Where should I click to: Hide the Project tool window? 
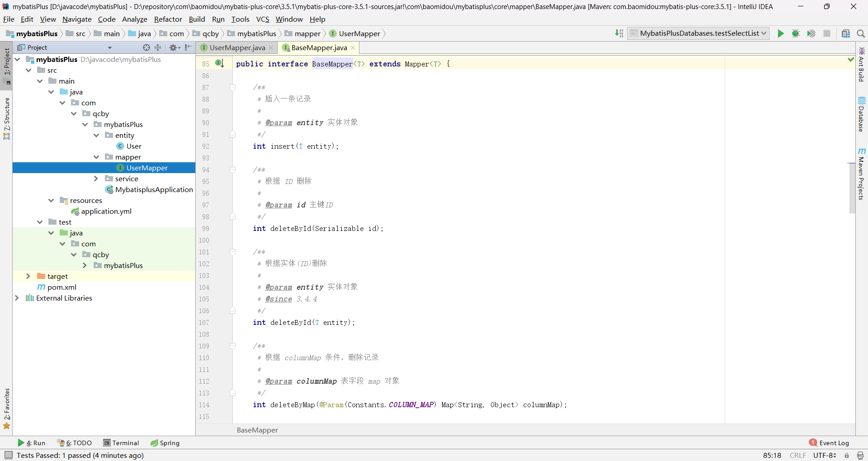point(189,47)
